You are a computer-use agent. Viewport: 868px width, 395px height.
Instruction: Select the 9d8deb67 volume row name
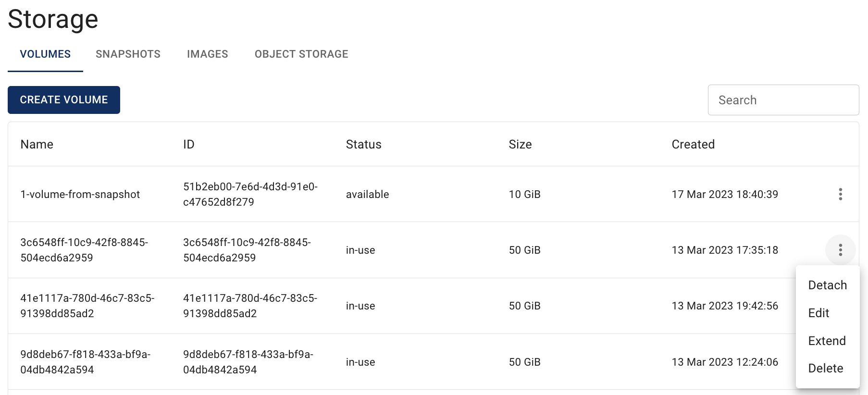pos(86,362)
